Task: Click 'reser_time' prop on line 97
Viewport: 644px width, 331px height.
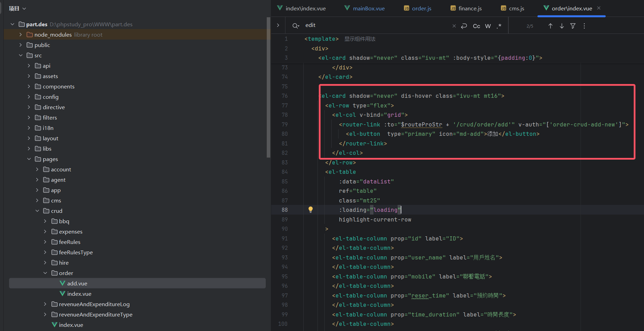Action: point(428,295)
